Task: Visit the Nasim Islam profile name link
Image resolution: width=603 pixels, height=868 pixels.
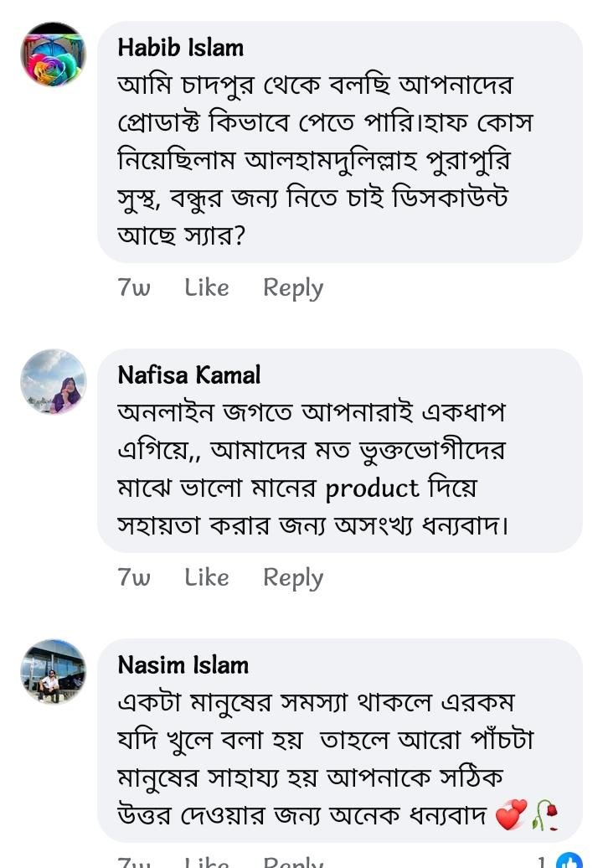Action: tap(183, 665)
